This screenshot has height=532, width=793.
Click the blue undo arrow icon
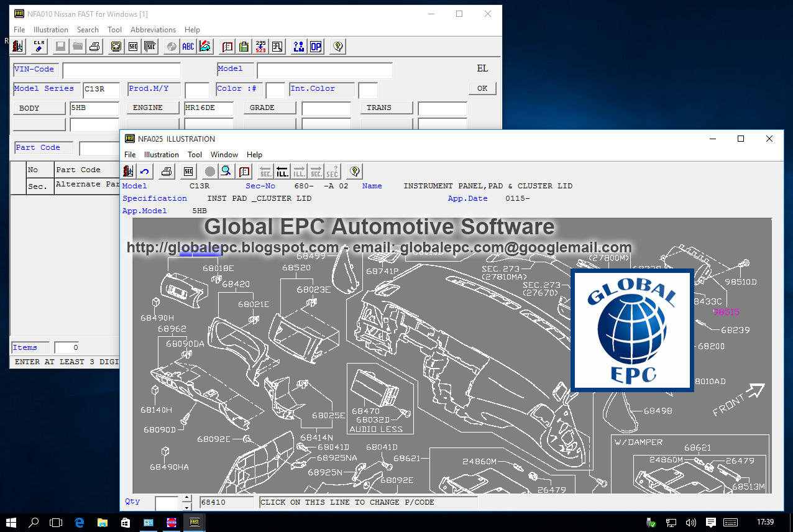tap(145, 171)
